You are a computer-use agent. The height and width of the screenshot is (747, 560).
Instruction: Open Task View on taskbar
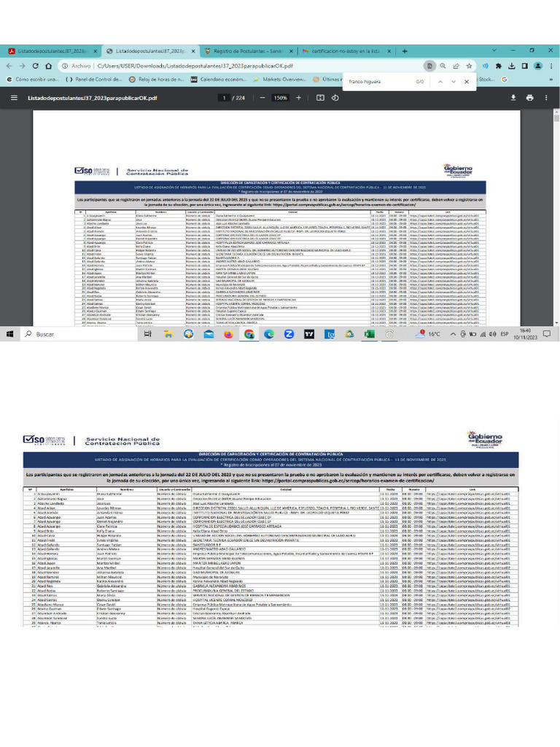[148, 334]
